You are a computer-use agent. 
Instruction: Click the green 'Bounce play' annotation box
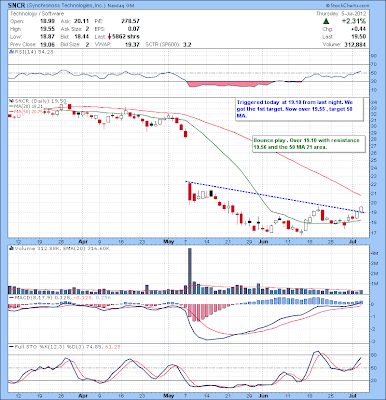308,144
